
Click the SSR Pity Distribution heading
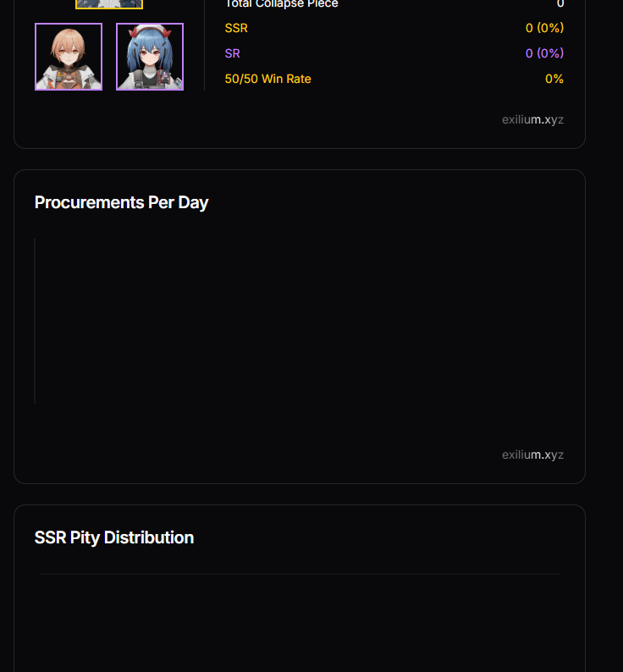(114, 537)
